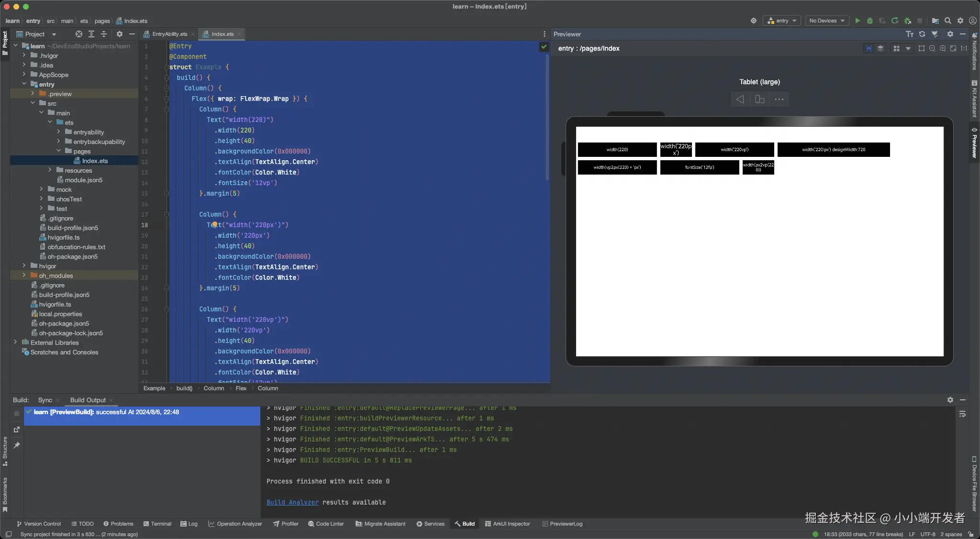Image resolution: width=980 pixels, height=539 pixels.
Task: Refresh the Previewer with reload icon
Action: [922, 34]
